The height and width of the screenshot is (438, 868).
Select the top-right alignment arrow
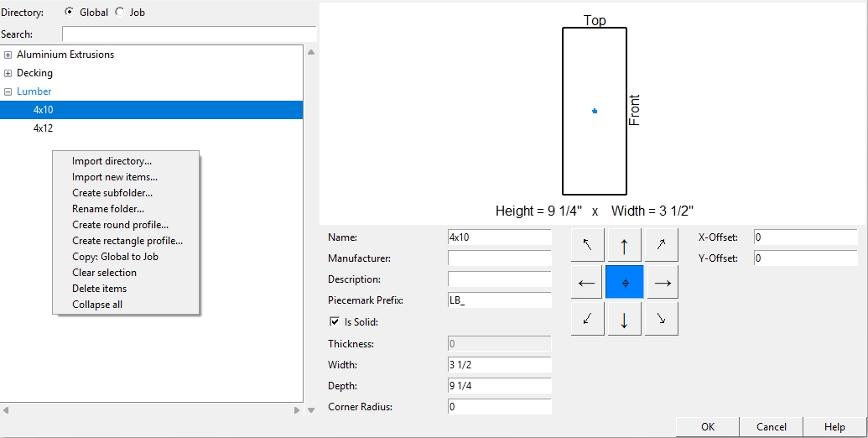coord(662,245)
